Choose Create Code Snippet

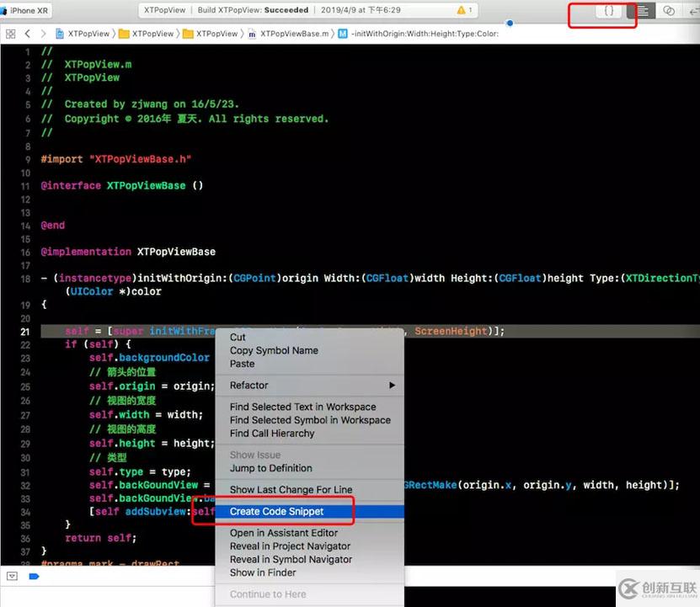(x=276, y=511)
